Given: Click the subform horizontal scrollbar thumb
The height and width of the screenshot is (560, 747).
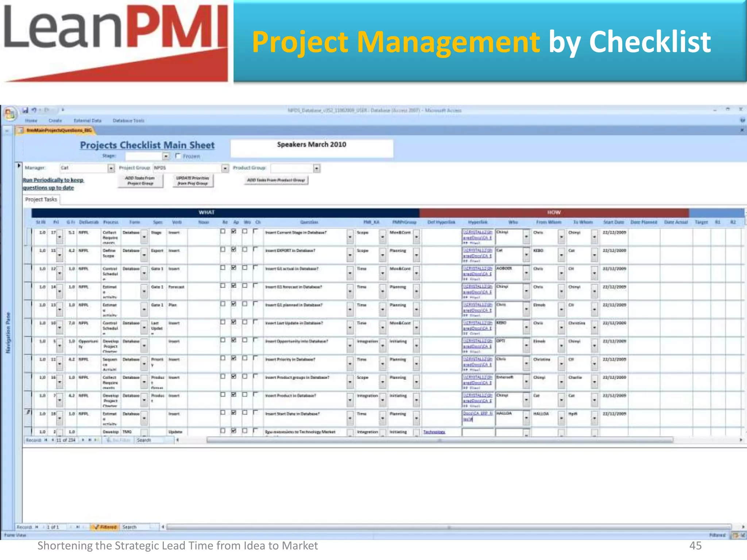Looking at the screenshot, I should [x=440, y=440].
